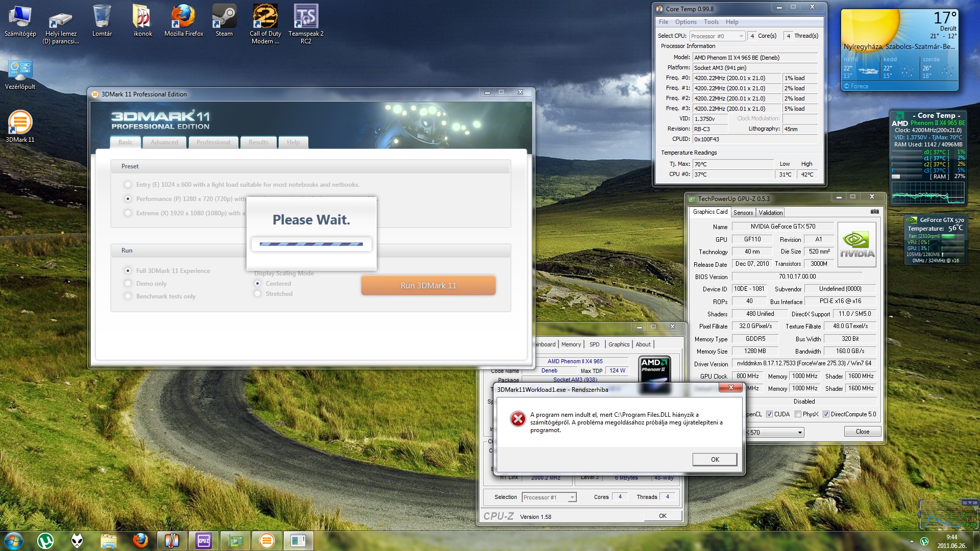
Task: Switch to CPU-Z SPD tab
Action: pos(594,344)
